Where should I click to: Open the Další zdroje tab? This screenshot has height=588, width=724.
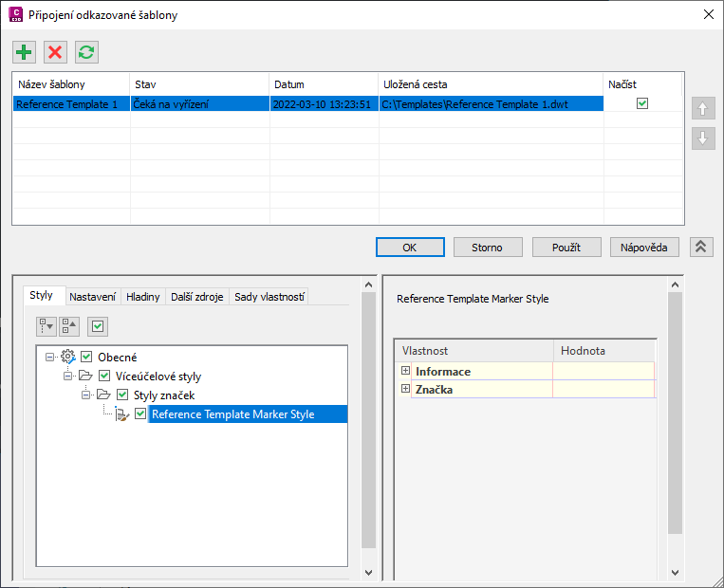point(197,297)
